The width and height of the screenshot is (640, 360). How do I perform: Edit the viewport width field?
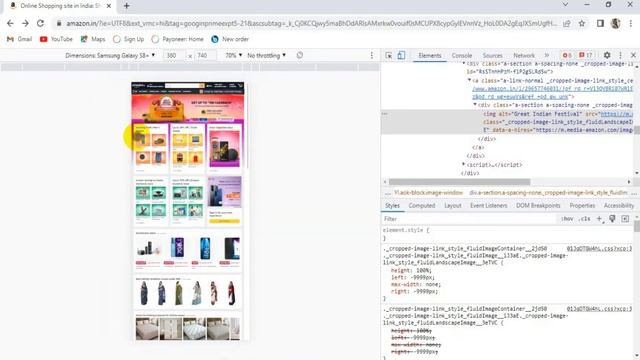tap(174, 55)
